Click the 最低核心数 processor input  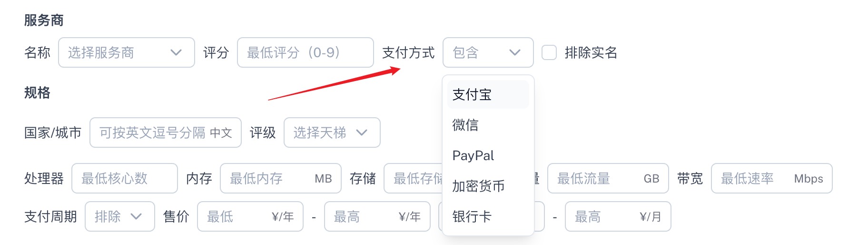125,178
